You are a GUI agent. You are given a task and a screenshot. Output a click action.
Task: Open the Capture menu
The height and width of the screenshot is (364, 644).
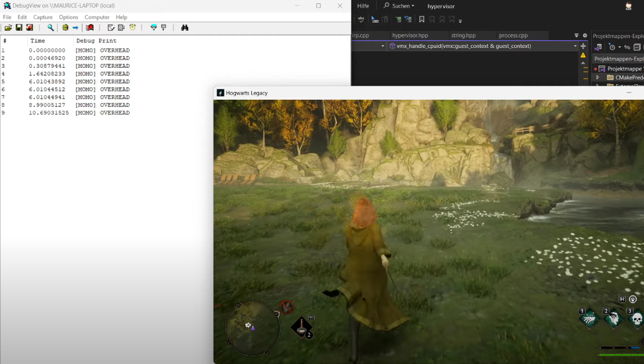tap(43, 17)
